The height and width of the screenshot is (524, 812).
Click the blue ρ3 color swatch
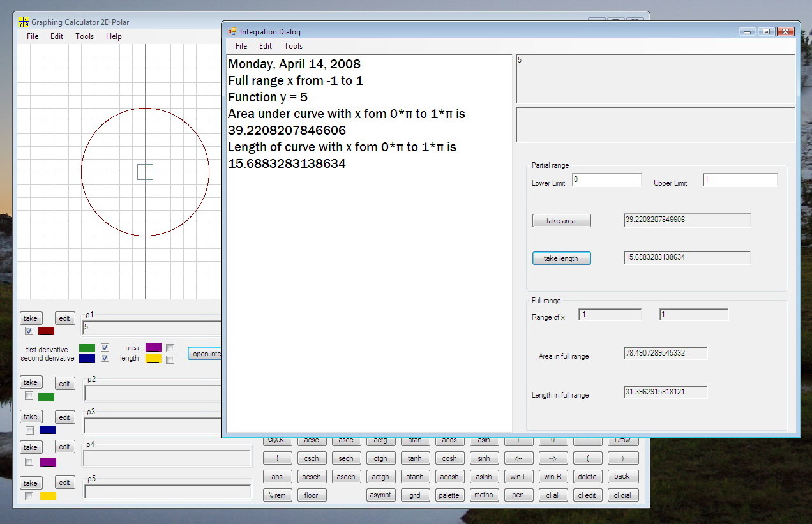pos(47,430)
